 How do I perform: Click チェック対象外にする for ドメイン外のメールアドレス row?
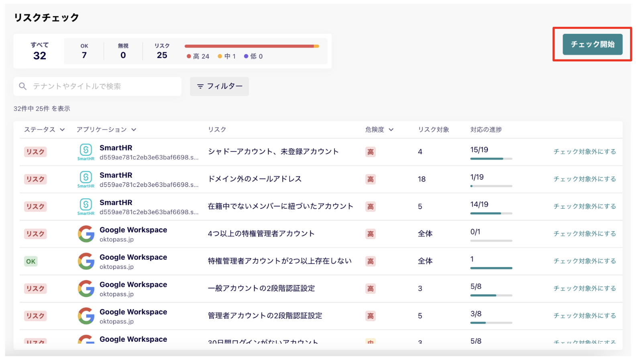point(585,179)
